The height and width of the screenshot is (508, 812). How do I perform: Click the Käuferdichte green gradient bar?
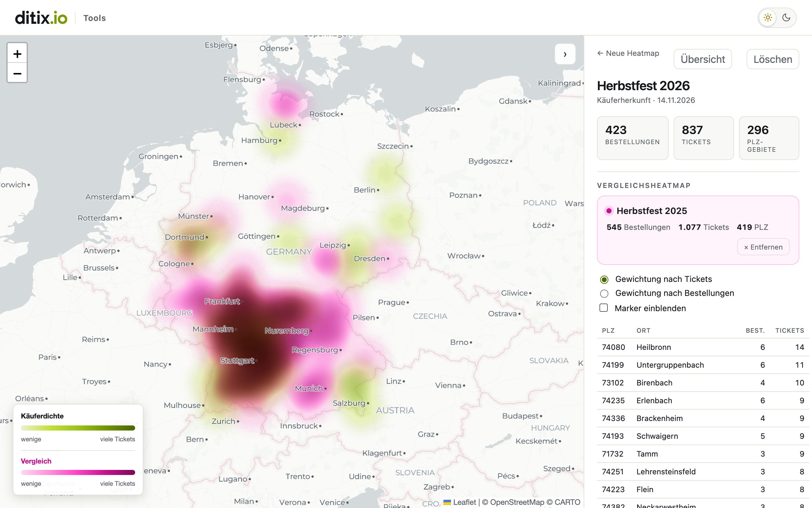coord(78,428)
